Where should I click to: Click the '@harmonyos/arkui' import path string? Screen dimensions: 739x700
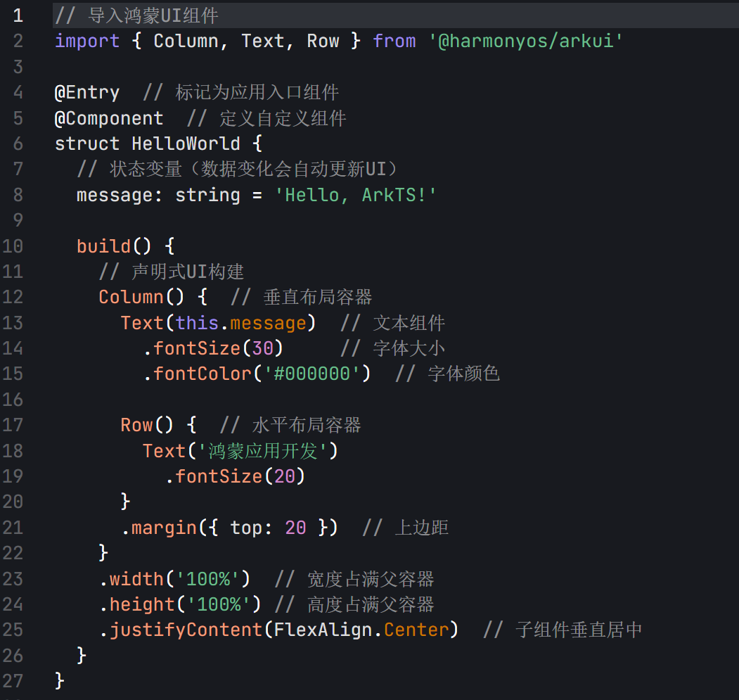coord(526,41)
